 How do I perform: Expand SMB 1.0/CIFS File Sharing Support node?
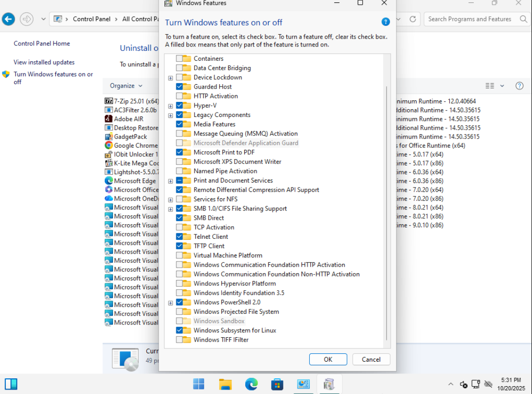[170, 209]
